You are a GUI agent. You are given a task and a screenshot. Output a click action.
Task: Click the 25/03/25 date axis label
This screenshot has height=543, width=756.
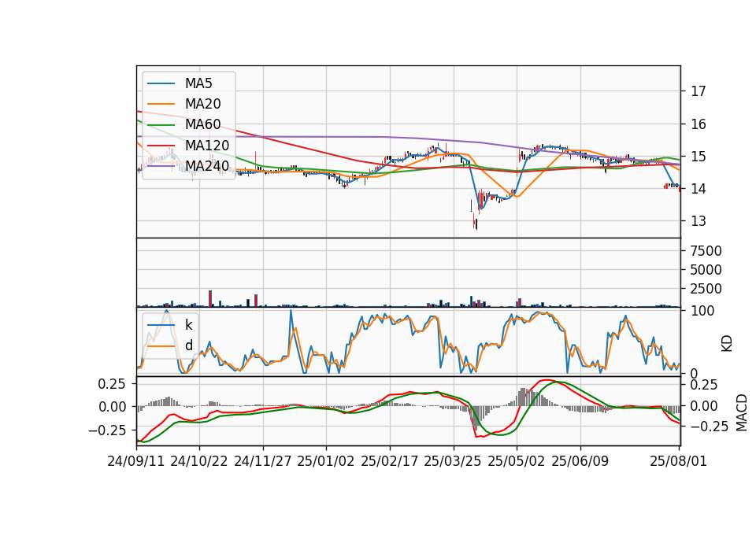point(453,461)
